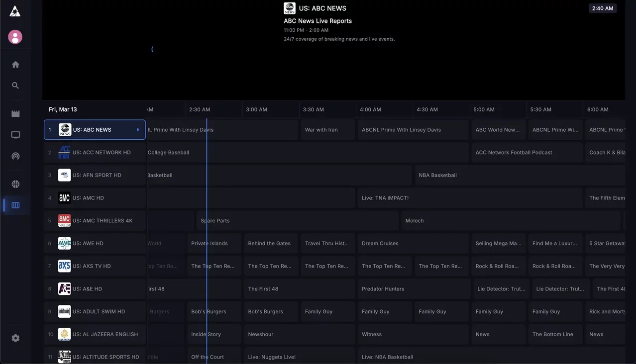This screenshot has height=364, width=636.
Task: Open Dream Cruises program
Action: tap(413, 243)
